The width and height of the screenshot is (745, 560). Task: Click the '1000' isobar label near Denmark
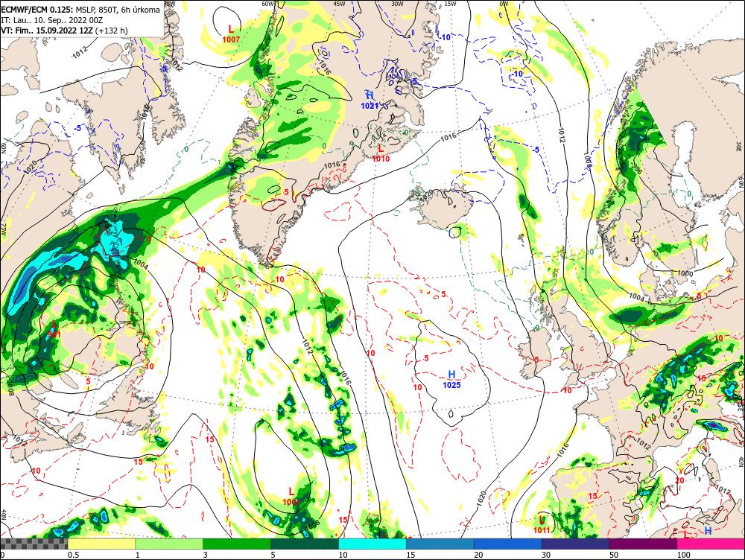685,273
